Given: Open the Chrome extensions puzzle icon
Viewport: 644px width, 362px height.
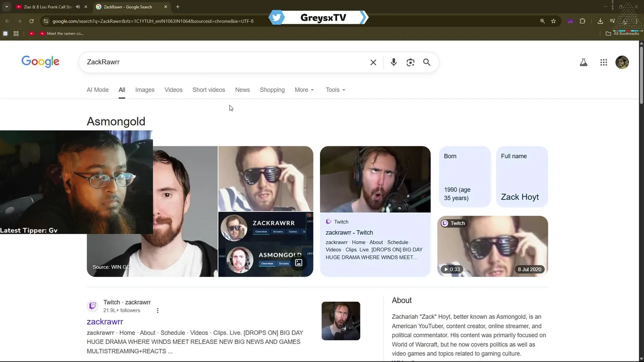Looking at the screenshot, I should pyautogui.click(x=583, y=21).
